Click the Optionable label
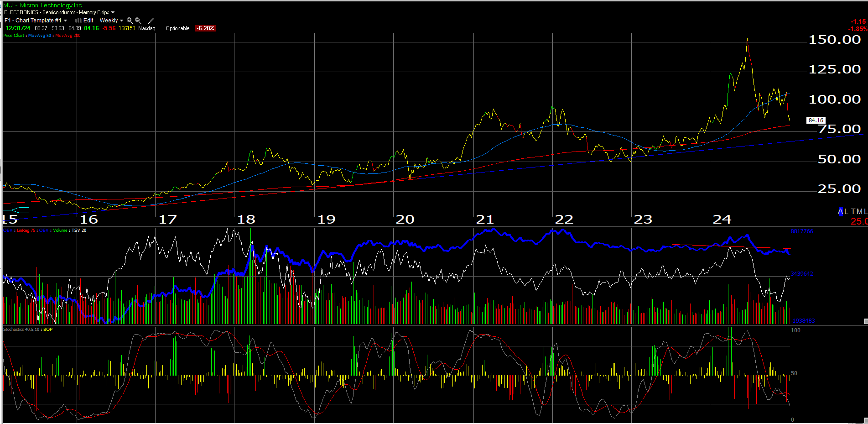The height and width of the screenshot is (424, 868). [177, 28]
